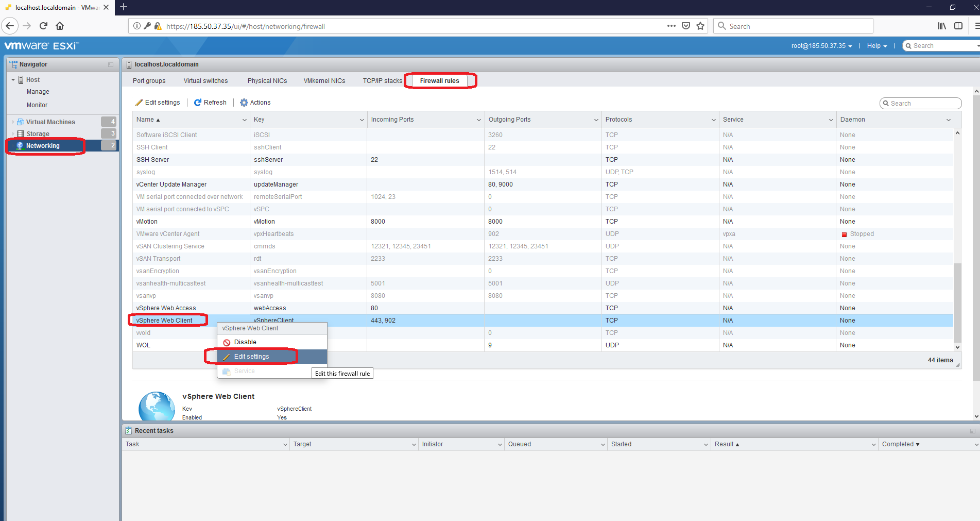
Task: Select Networking in Navigator
Action: tap(62, 146)
